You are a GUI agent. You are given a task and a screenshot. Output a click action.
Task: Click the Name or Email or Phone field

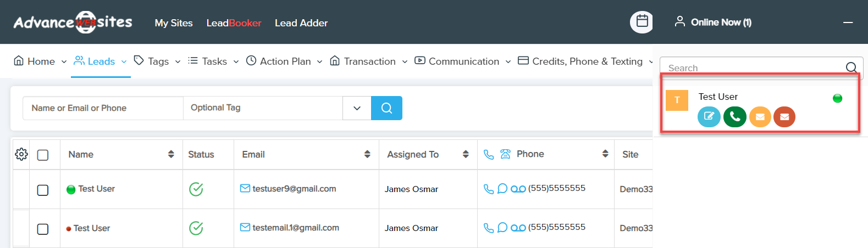103,108
